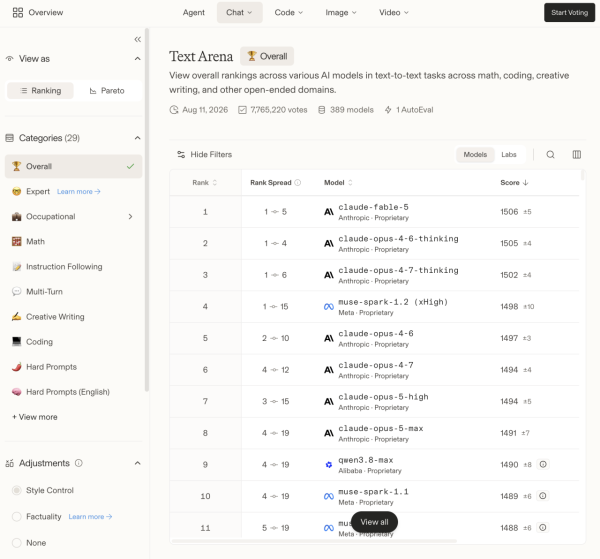600x559 pixels.
Task: Click the claude-opus-4-6-thinking model name
Action: 398,239
